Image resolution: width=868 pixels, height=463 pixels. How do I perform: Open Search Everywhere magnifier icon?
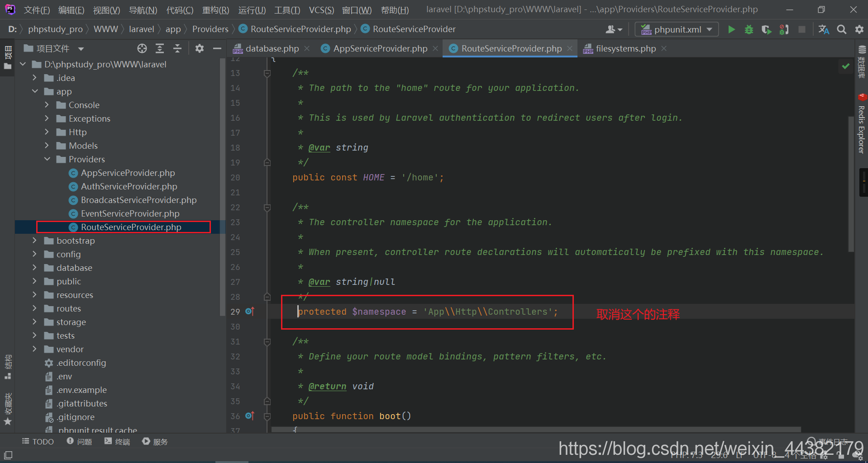(x=842, y=29)
